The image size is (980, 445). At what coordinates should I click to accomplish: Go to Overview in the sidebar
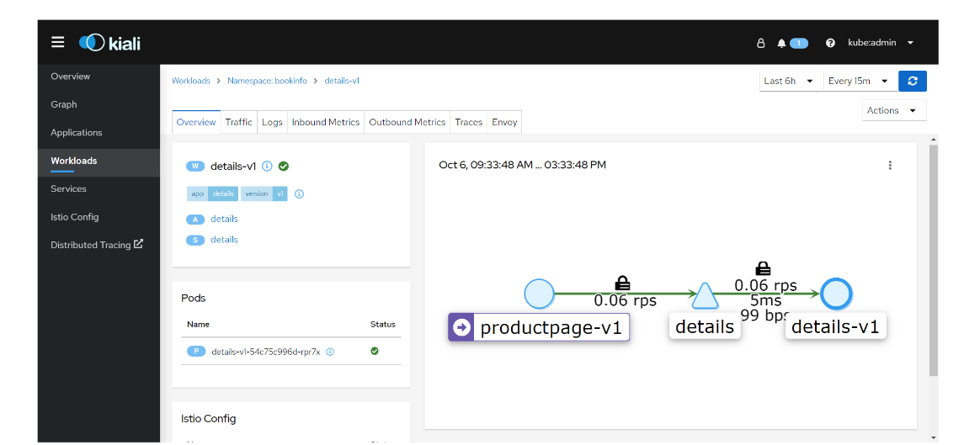coord(99,77)
